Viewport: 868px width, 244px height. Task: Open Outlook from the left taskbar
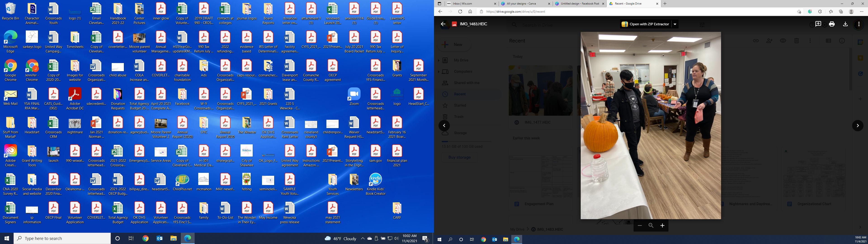(159, 238)
